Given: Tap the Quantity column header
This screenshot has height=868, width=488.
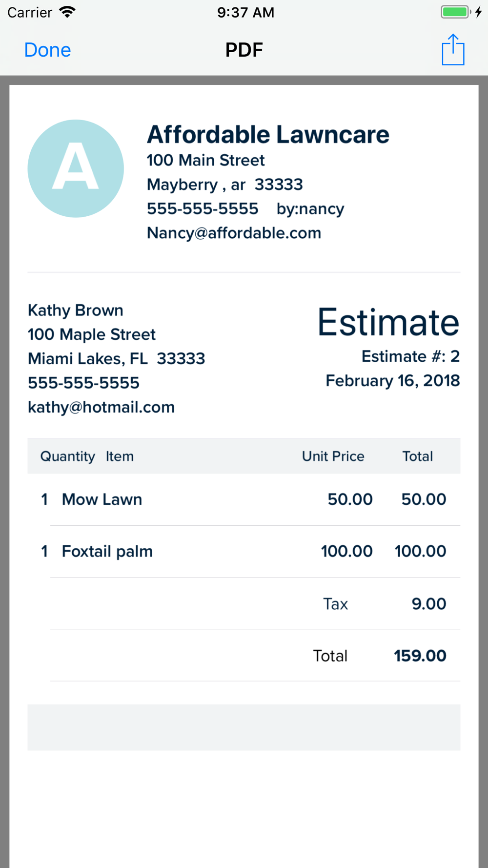Looking at the screenshot, I should coord(67,456).
